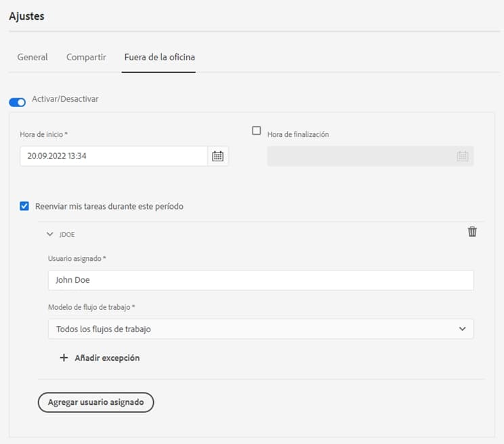This screenshot has height=444, width=504.
Task: Click the Añadir excepción link
Action: [106, 358]
